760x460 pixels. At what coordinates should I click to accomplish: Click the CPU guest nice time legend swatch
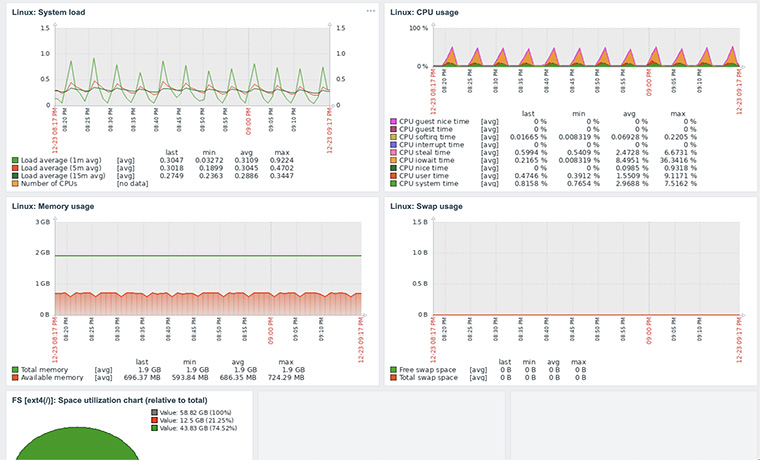pyautogui.click(x=393, y=120)
